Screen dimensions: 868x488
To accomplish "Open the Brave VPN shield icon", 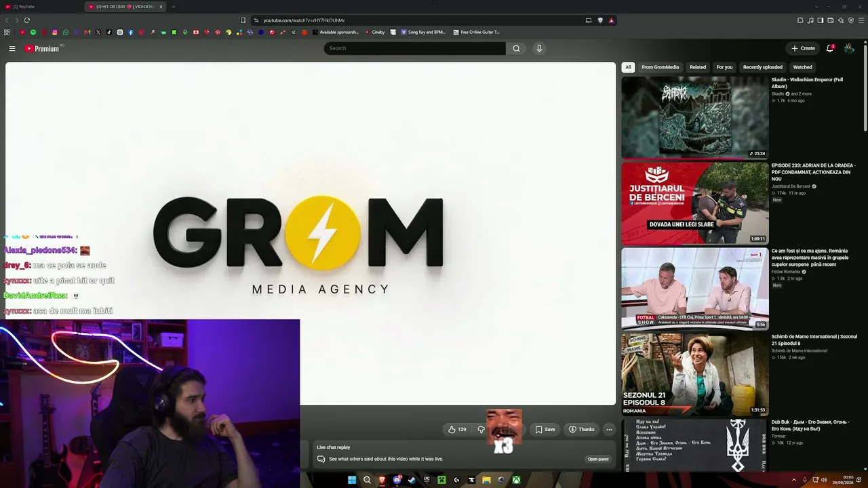I will pos(851,20).
